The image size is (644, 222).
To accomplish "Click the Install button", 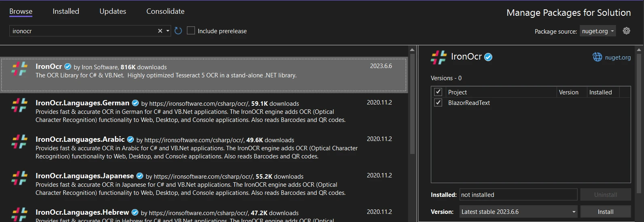I will [x=605, y=212].
